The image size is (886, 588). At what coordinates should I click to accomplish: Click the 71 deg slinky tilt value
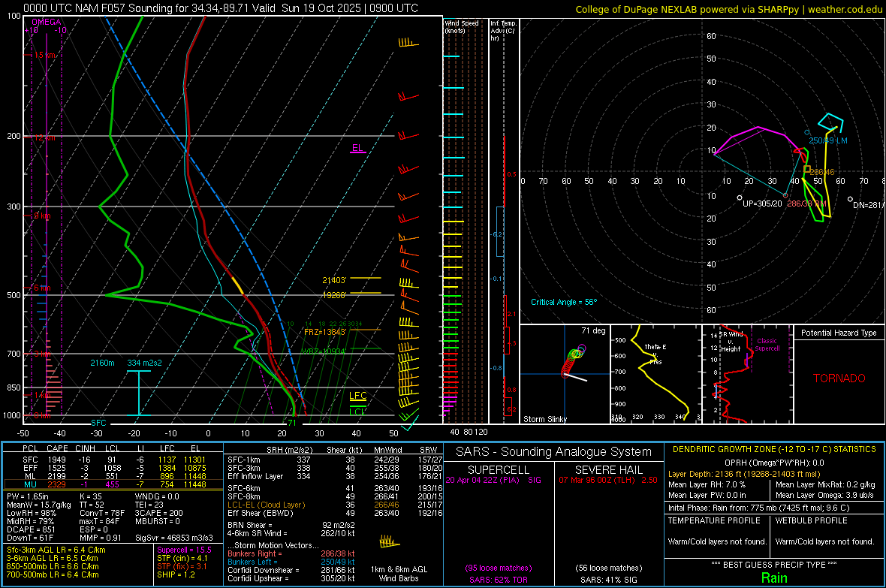tap(593, 330)
